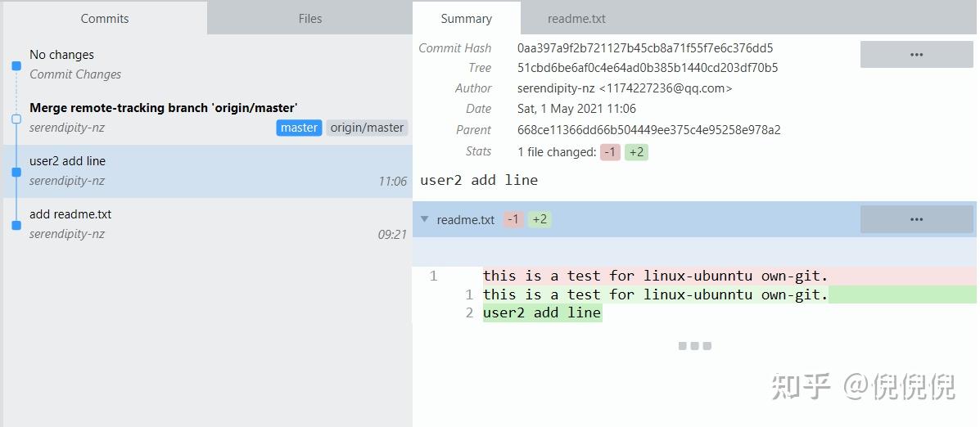Click the added line 'user2 add line'

[x=542, y=312]
